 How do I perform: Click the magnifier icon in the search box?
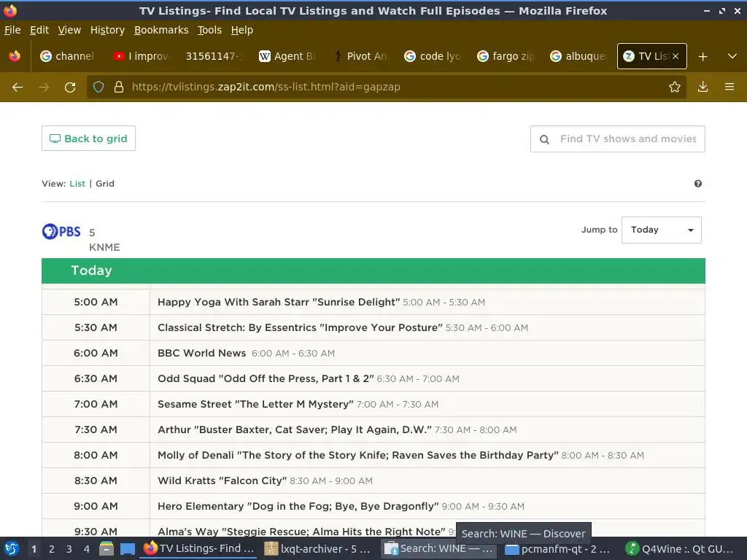[x=544, y=139]
